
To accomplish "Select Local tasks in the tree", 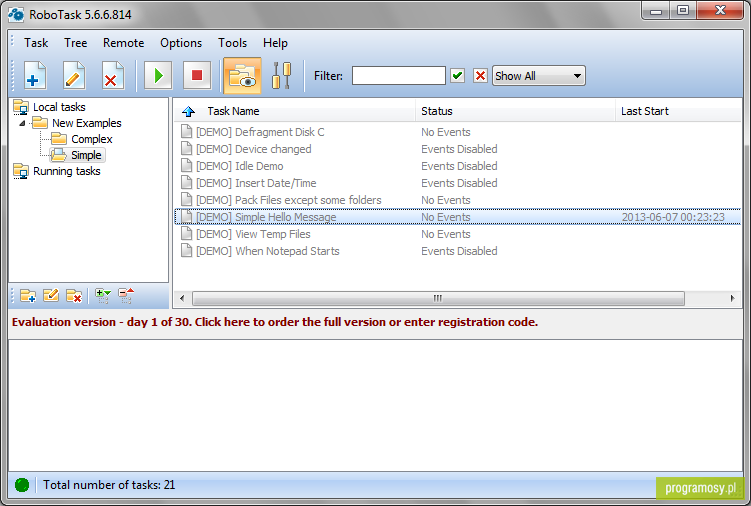I will 59,107.
